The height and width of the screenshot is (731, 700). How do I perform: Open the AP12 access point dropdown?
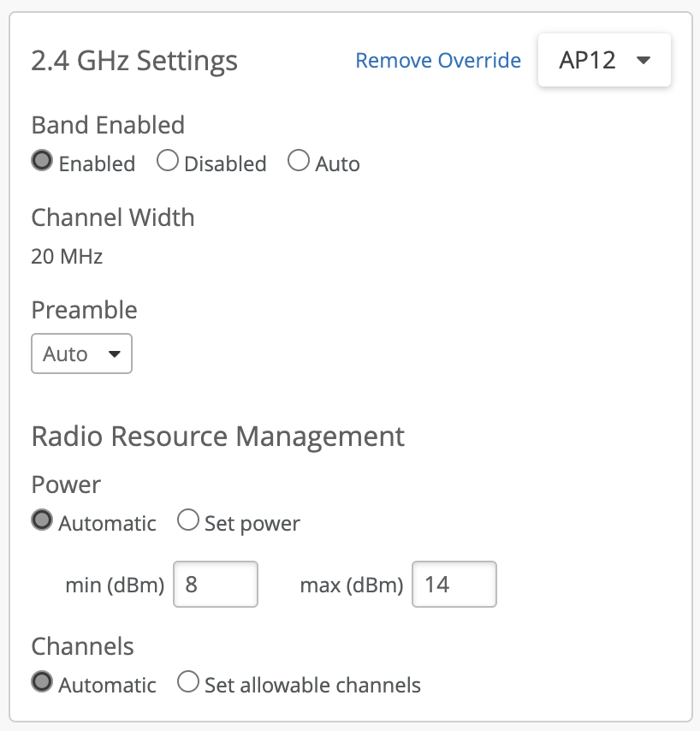[x=604, y=61]
